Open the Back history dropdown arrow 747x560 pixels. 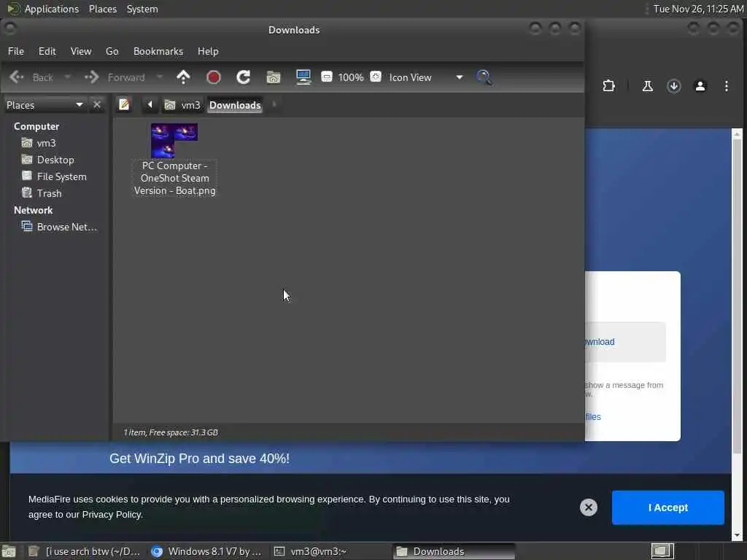(x=68, y=77)
